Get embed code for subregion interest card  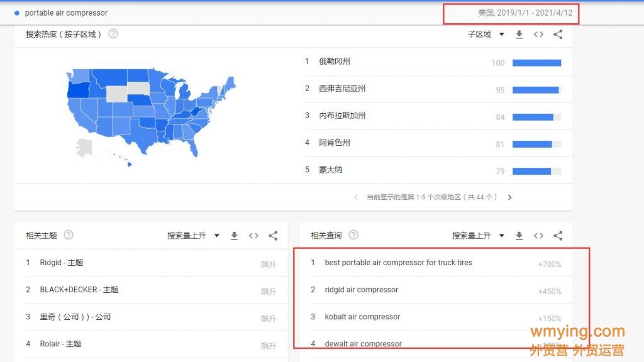coord(538,35)
